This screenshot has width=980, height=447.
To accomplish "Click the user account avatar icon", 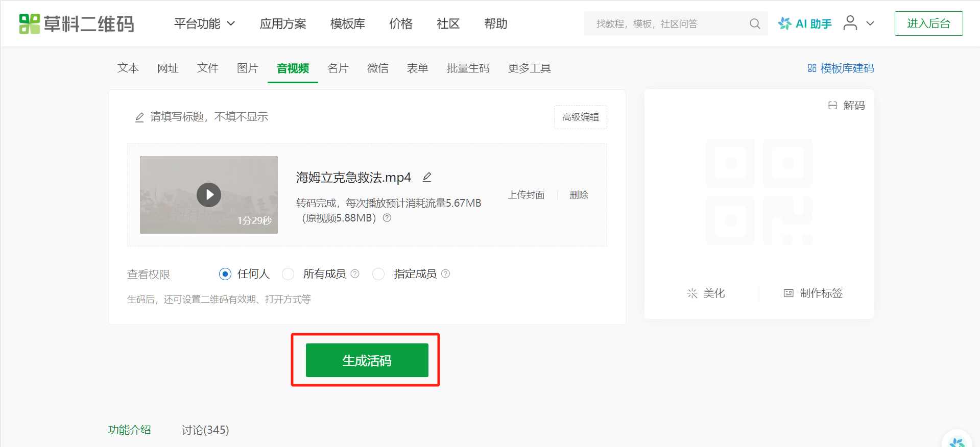I will tap(850, 23).
